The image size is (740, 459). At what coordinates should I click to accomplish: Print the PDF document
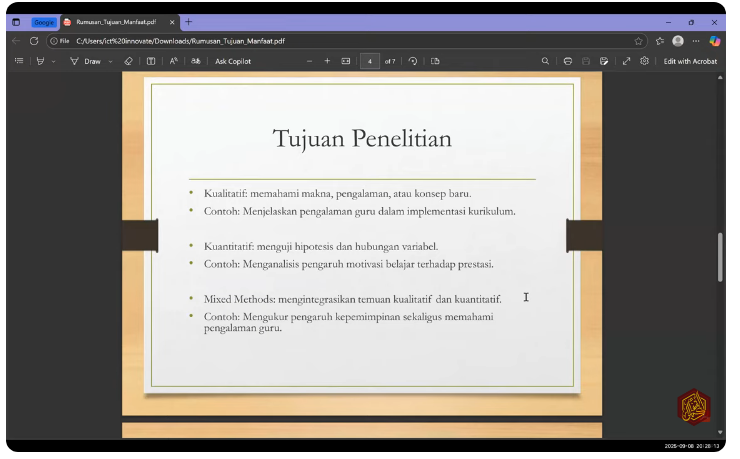click(568, 61)
